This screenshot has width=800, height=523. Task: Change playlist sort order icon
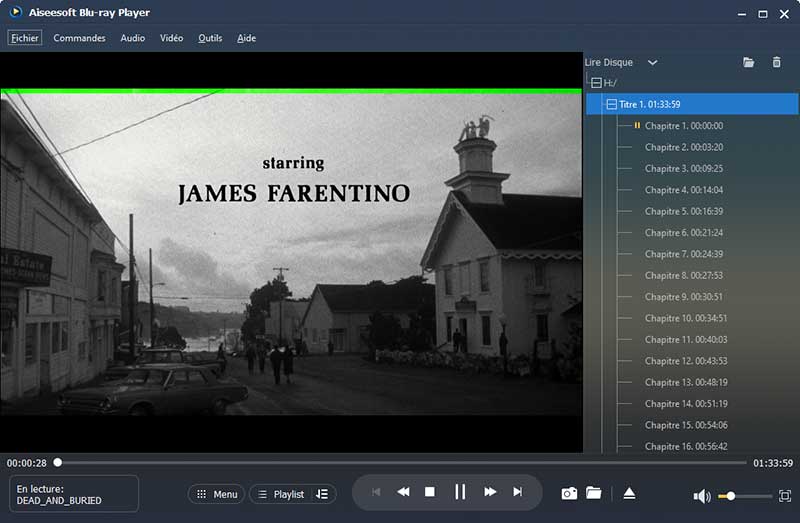pos(322,494)
